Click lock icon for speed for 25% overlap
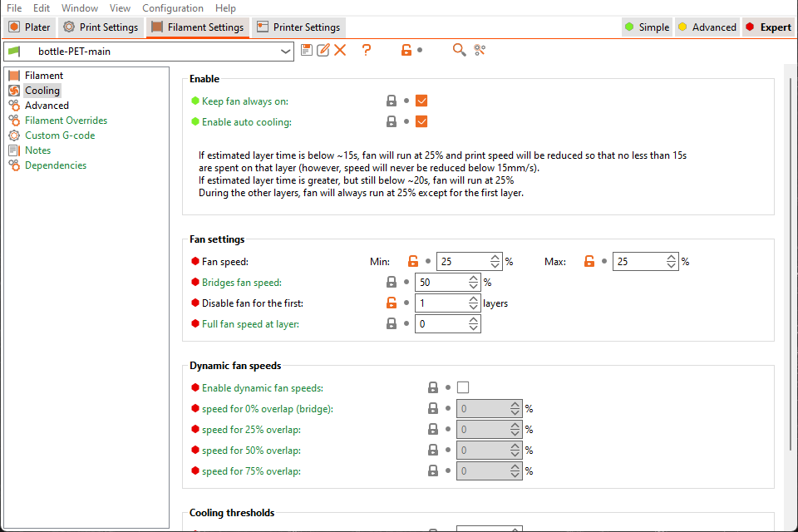798x532 pixels. point(433,429)
